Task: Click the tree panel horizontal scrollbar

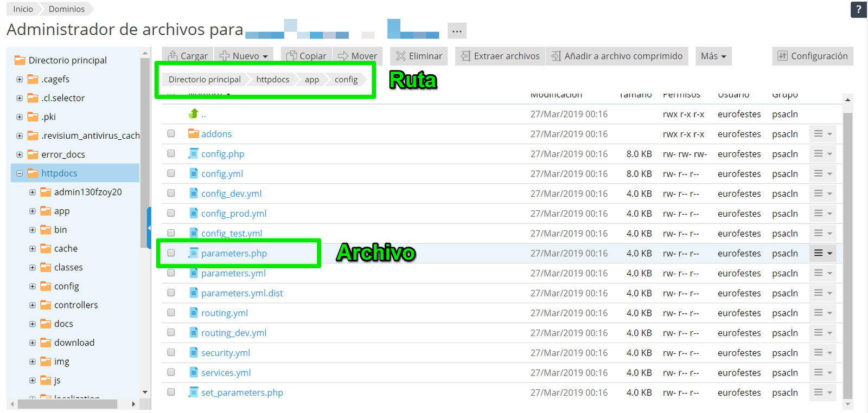Action: click(67, 404)
